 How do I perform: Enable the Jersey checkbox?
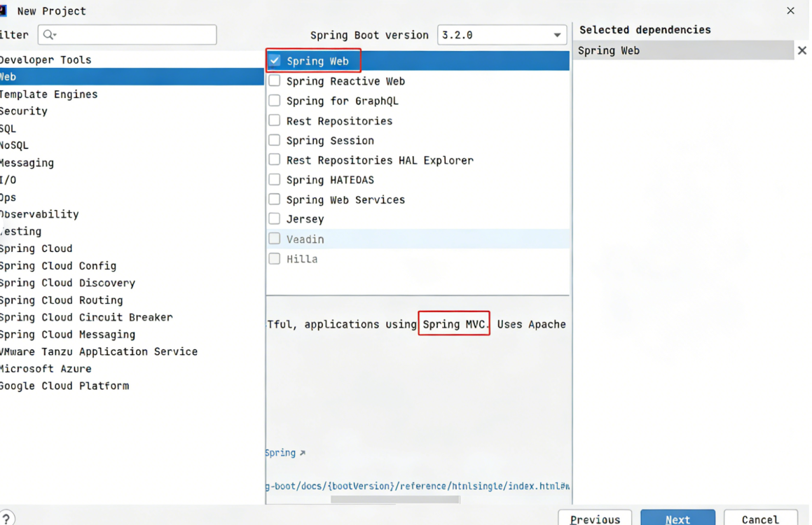click(275, 219)
